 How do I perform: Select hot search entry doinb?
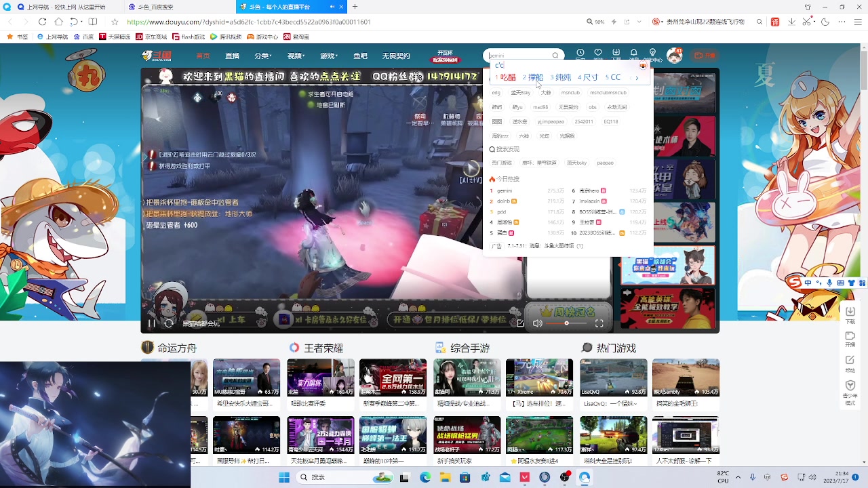503,201
